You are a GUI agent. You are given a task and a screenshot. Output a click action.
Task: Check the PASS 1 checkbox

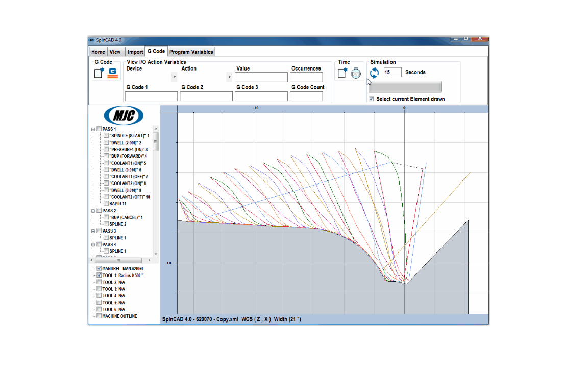pyautogui.click(x=99, y=129)
